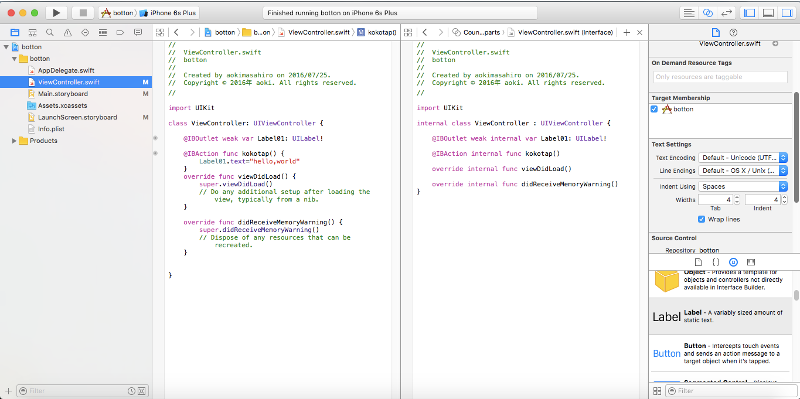Open LaunchScreen.storyboard in the navigator
This screenshot has height=399, width=800.
[78, 117]
